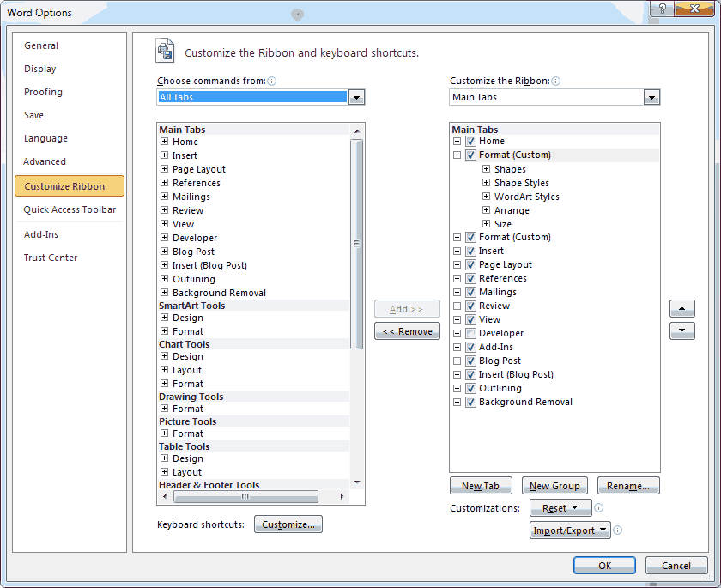Image resolution: width=721 pixels, height=588 pixels.
Task: Click the info icon beside Choose commands from
Action: (x=272, y=82)
